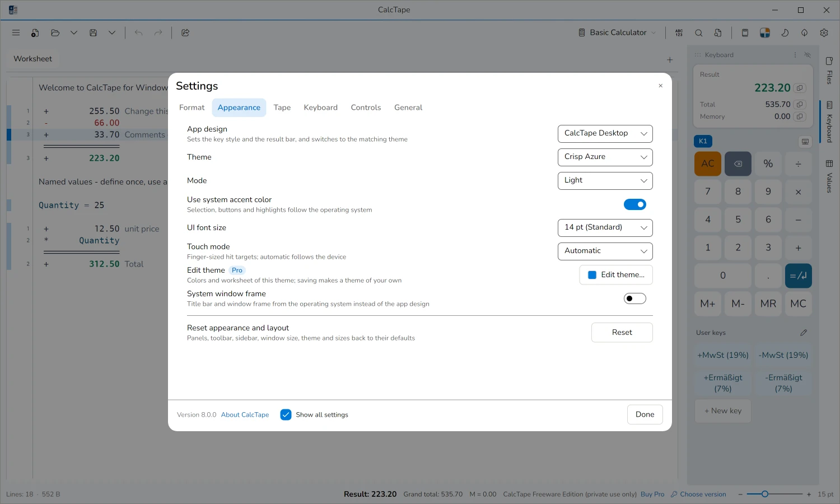The width and height of the screenshot is (840, 504).
Task: Click the + New key button
Action: tap(723, 411)
